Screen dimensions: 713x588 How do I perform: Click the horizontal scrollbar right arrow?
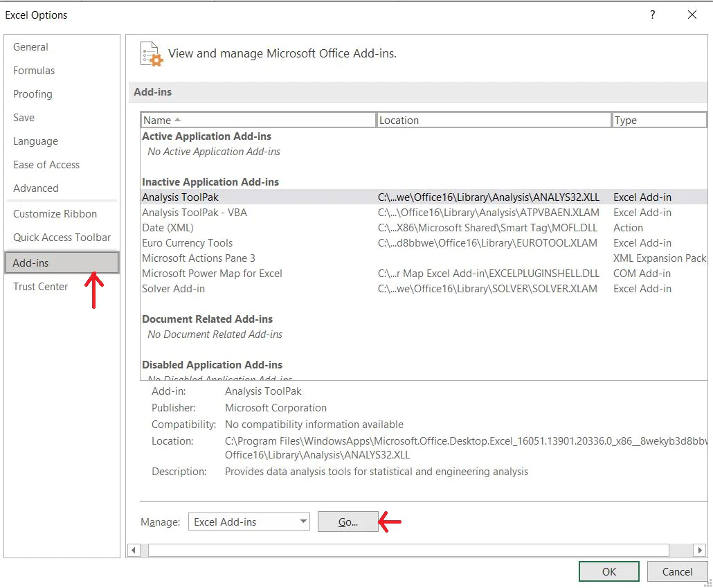click(x=700, y=550)
